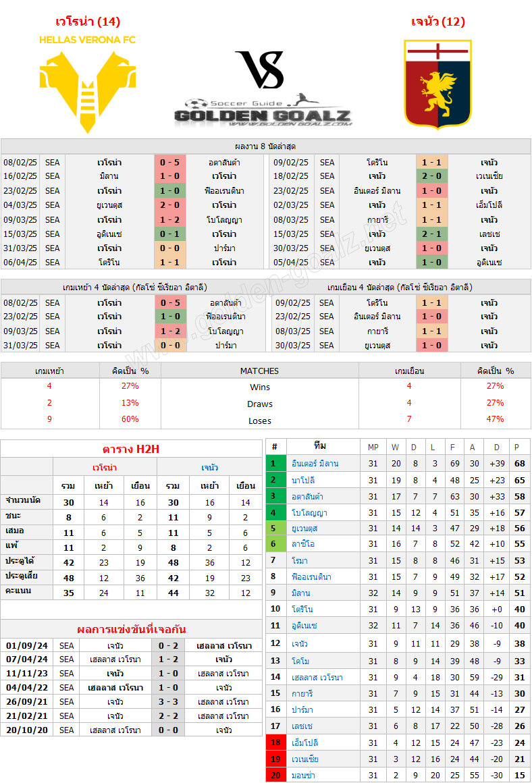Viewport: 532px width, 783px height.
Task: Open เวเนเซีย link in league standings table
Action: click(305, 759)
